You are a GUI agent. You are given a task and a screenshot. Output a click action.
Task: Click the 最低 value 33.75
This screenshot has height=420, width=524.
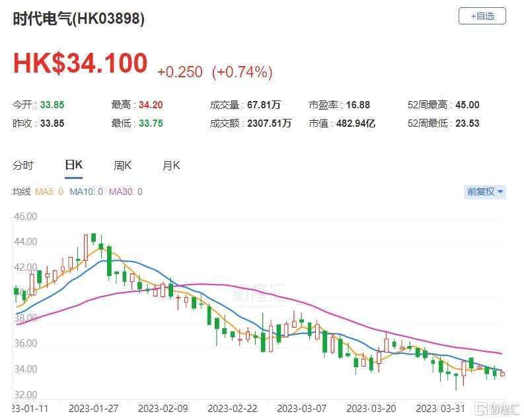tap(151, 123)
